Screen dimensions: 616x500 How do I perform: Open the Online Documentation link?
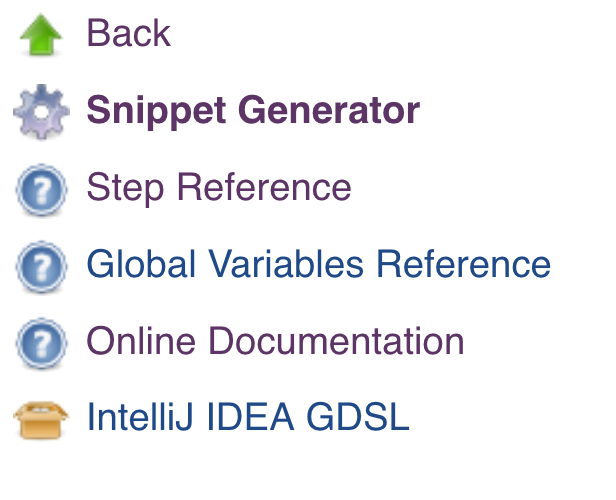tap(275, 342)
